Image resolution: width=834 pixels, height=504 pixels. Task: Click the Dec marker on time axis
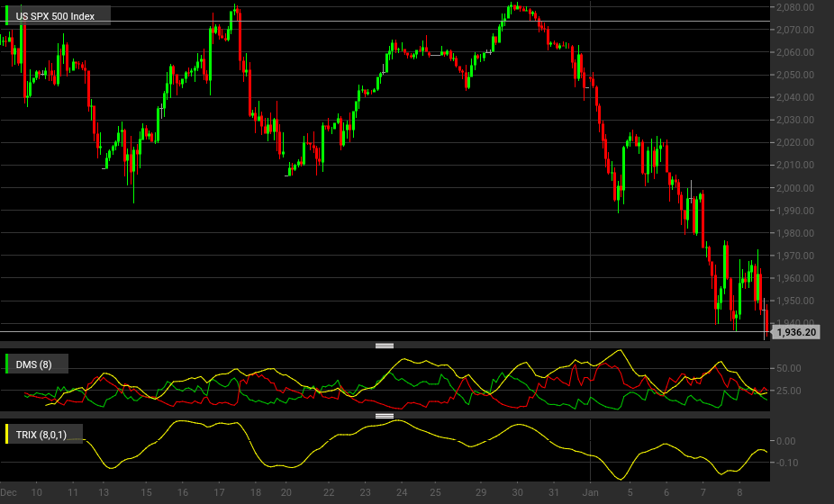[x=8, y=493]
